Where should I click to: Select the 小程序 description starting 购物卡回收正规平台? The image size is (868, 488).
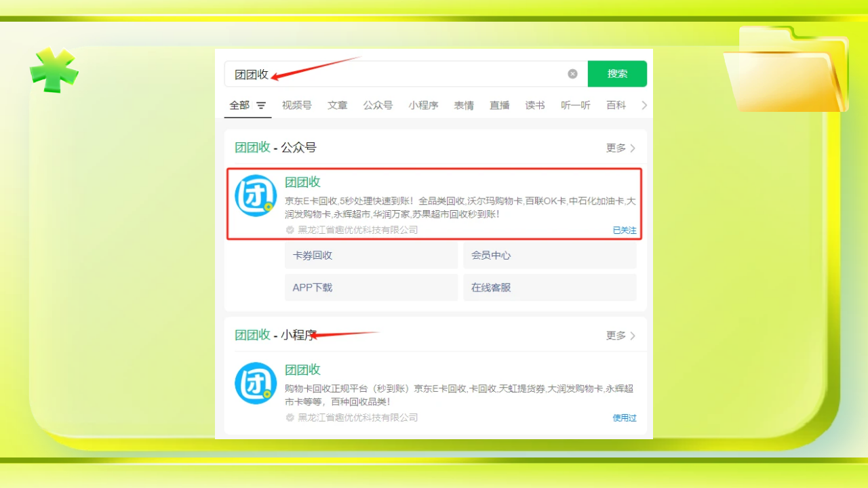459,395
